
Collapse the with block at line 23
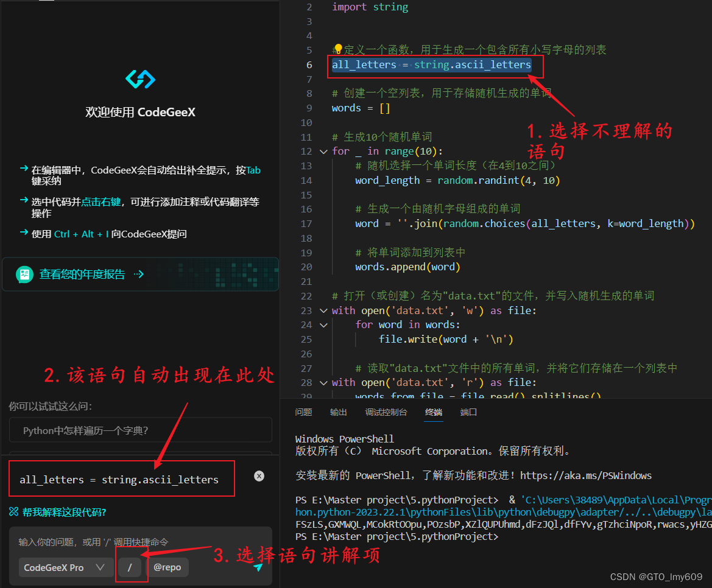tap(323, 311)
